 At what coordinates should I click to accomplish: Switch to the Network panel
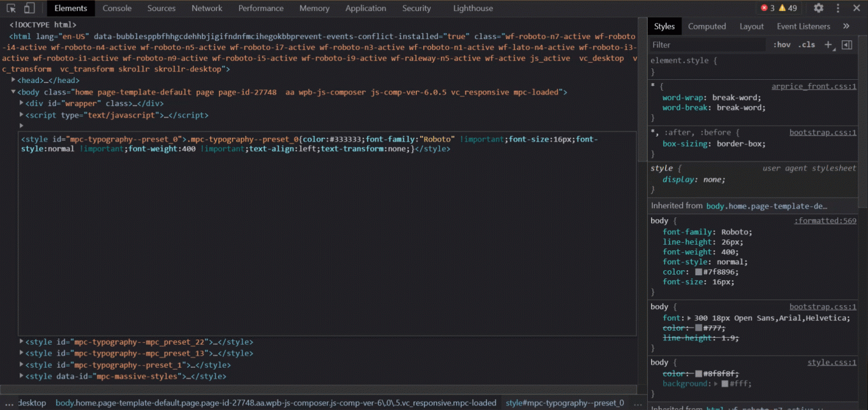coord(207,8)
